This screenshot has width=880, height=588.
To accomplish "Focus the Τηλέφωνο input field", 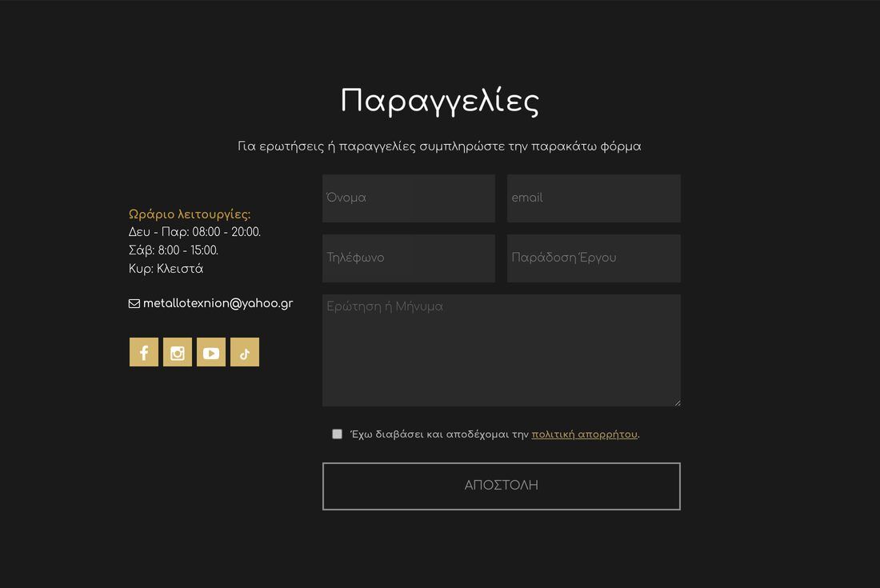I will pyautogui.click(x=409, y=258).
